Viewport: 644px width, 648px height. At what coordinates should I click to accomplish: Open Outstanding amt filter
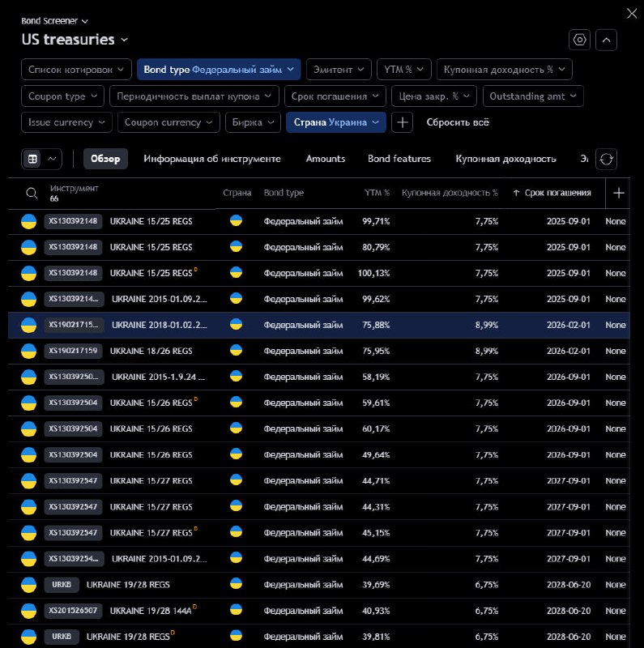533,96
